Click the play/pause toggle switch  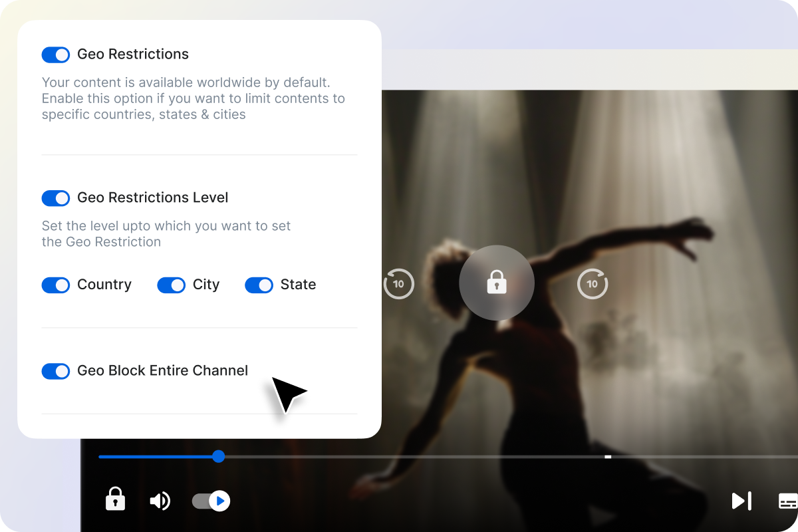210,501
